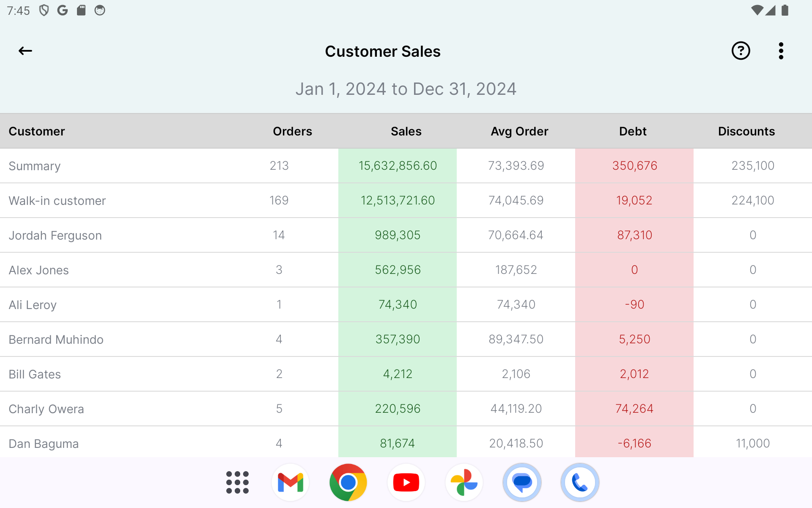Screen dimensions: 812x508
Task: Open the app drawer grid icon
Action: [237, 482]
